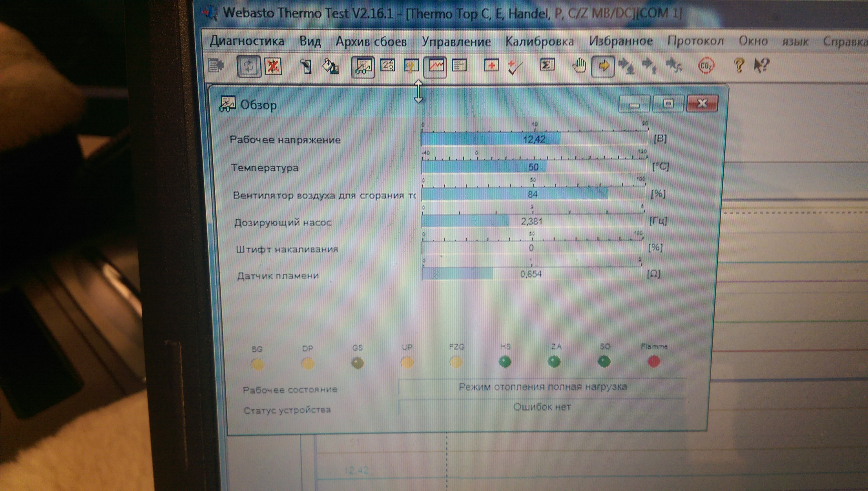The image size is (868, 491).
Task: Click the hand stop toolbar icon
Action: [x=579, y=66]
